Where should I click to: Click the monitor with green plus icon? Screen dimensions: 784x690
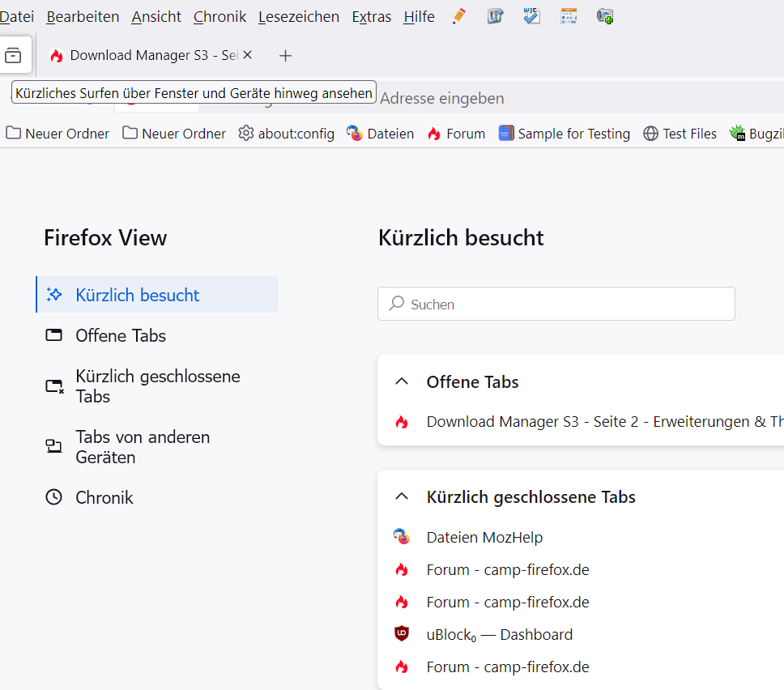tap(605, 16)
